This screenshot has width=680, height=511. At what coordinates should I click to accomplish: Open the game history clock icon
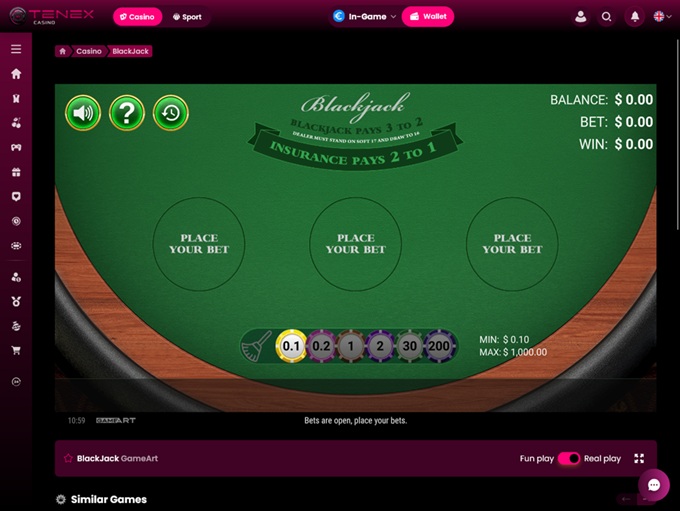[x=171, y=113]
